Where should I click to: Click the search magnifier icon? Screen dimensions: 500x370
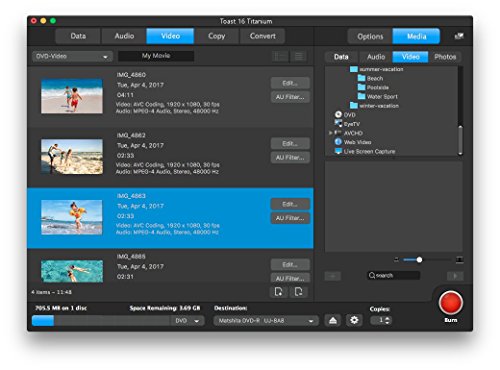pyautogui.click(x=372, y=275)
